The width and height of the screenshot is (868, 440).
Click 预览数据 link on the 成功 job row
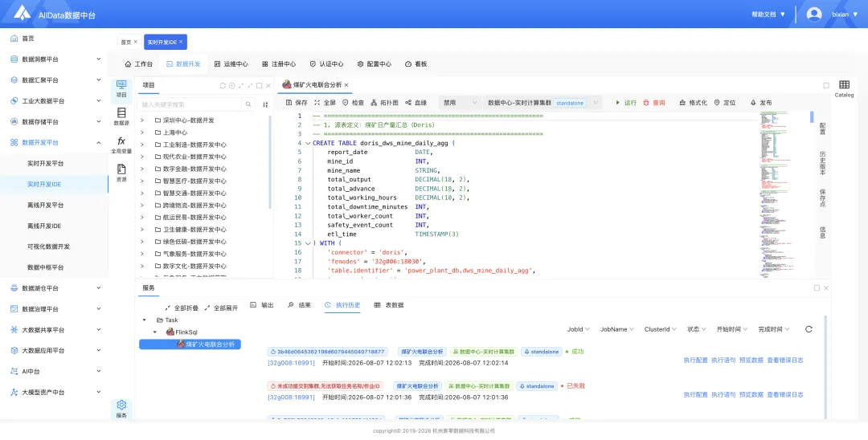tap(751, 361)
